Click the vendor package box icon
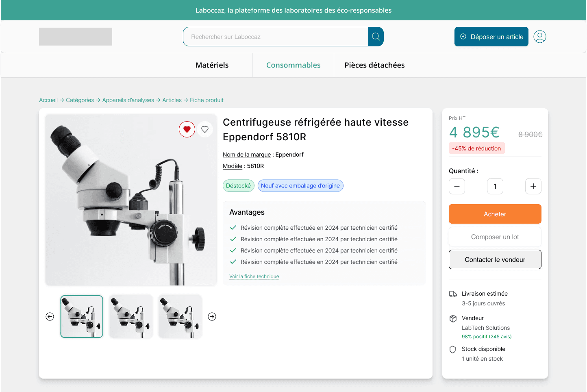 pos(453,318)
